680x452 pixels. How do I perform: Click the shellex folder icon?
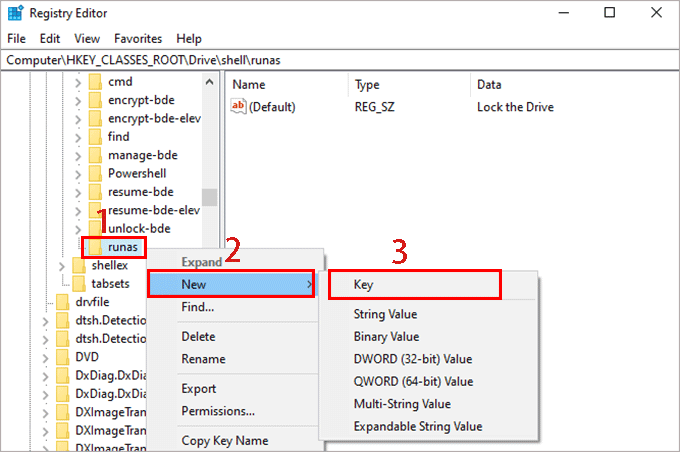[78, 265]
